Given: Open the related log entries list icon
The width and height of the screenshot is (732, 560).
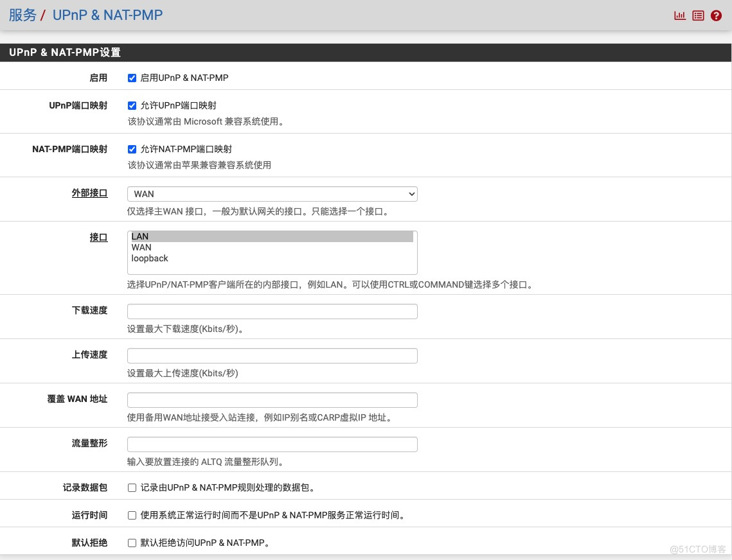Looking at the screenshot, I should 698,15.
